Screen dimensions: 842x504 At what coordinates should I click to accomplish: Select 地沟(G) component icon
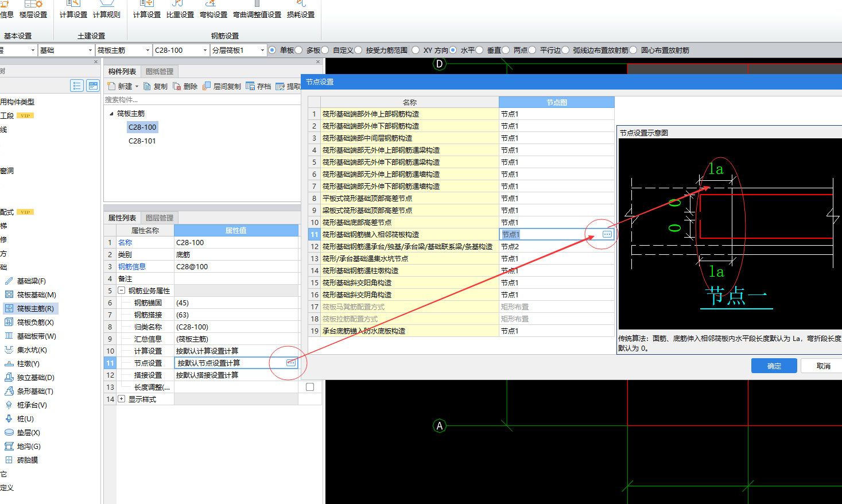[x=9, y=447]
